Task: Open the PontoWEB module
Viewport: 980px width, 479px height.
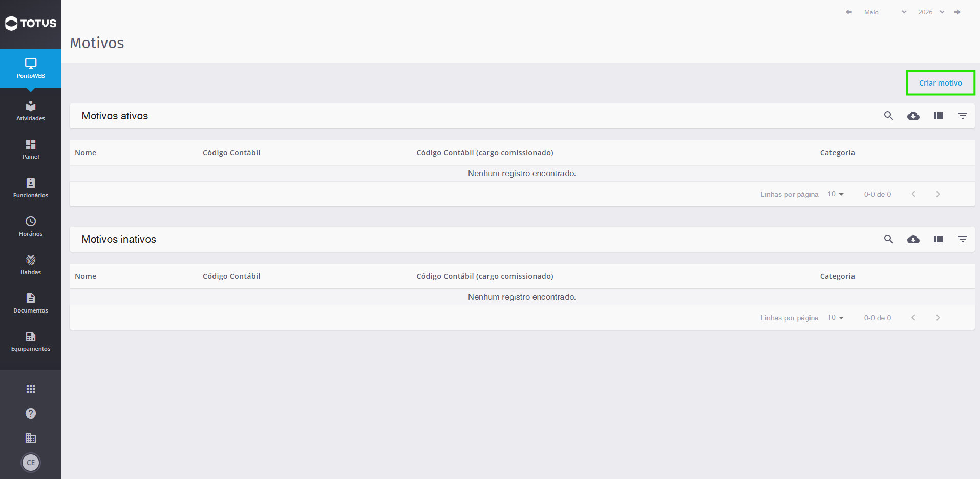Action: tap(31, 68)
